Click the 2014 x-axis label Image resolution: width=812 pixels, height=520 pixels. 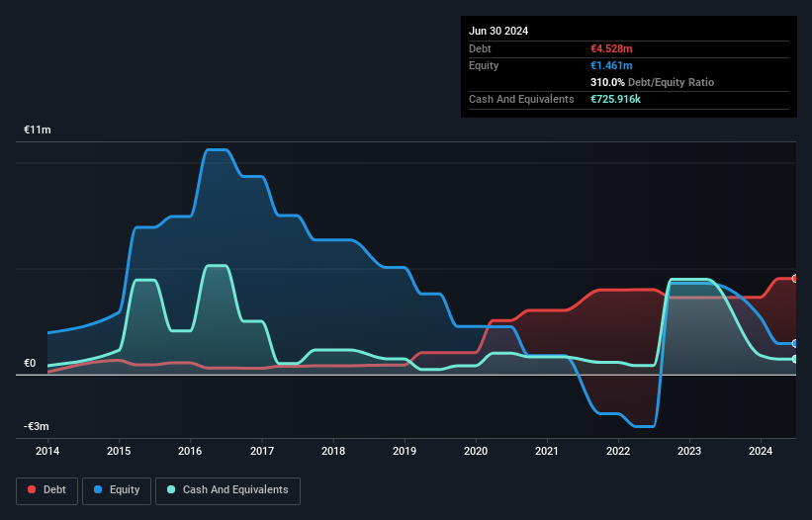[47, 451]
